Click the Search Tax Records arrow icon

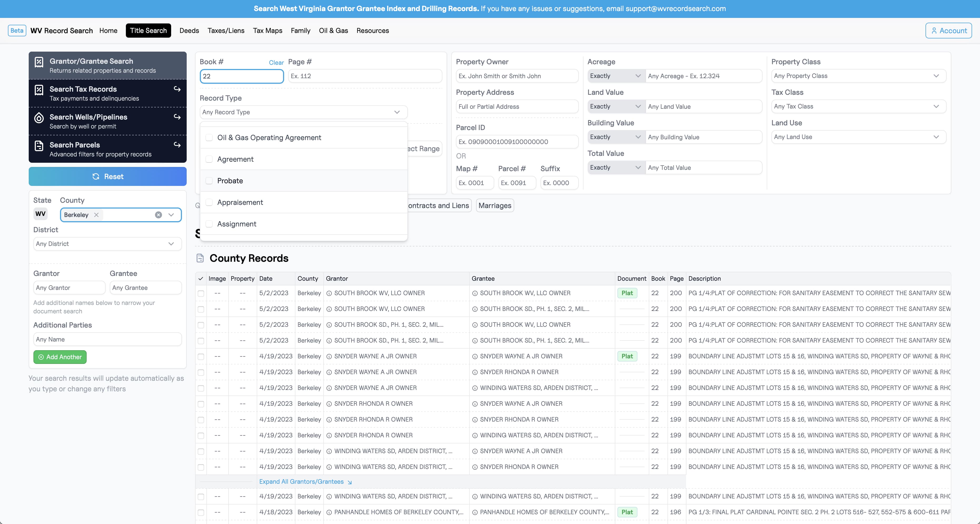177,89
